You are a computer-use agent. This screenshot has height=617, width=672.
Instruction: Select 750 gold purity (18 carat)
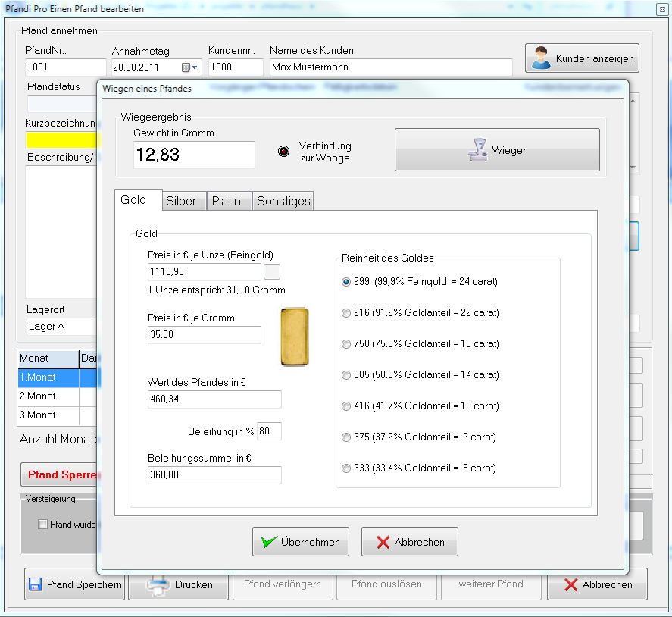[x=347, y=344]
